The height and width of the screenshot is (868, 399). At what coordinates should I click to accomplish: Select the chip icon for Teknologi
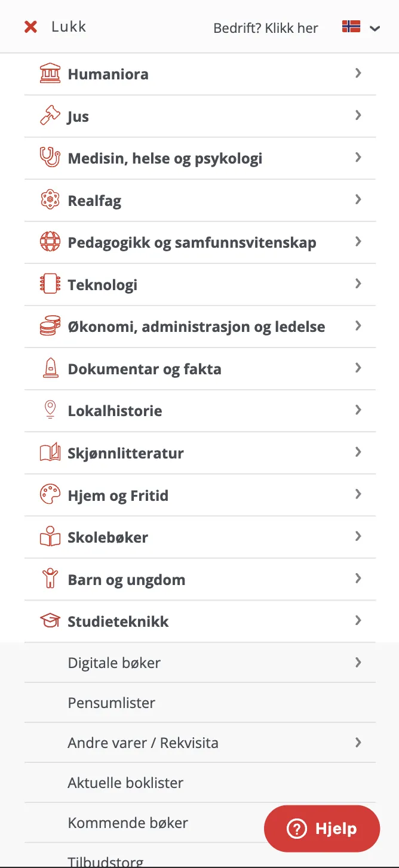50,284
